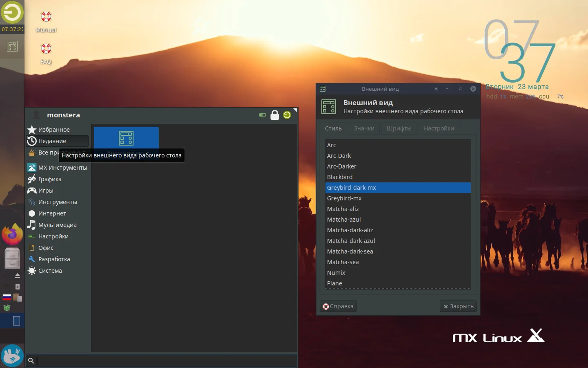Viewport: 588px width, 368px height.
Task: Open the file manager from the panel
Action: click(x=12, y=258)
